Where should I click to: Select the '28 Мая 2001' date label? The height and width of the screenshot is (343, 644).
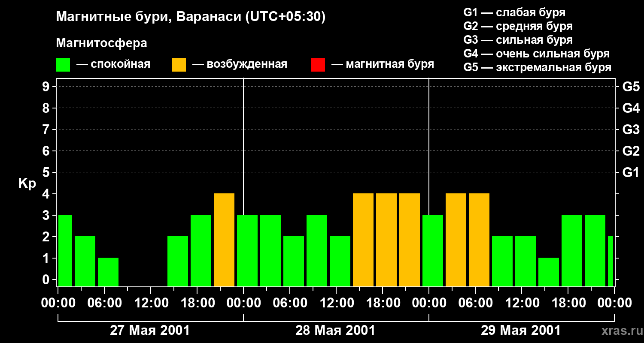335,331
